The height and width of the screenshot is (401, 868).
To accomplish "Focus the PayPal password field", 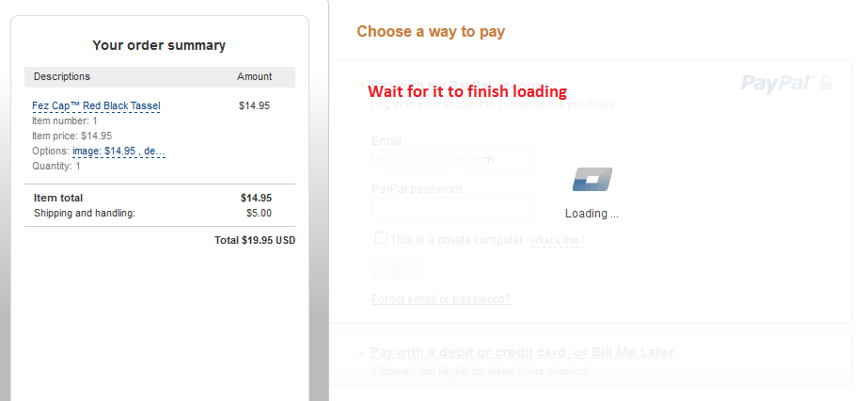I will point(452,207).
